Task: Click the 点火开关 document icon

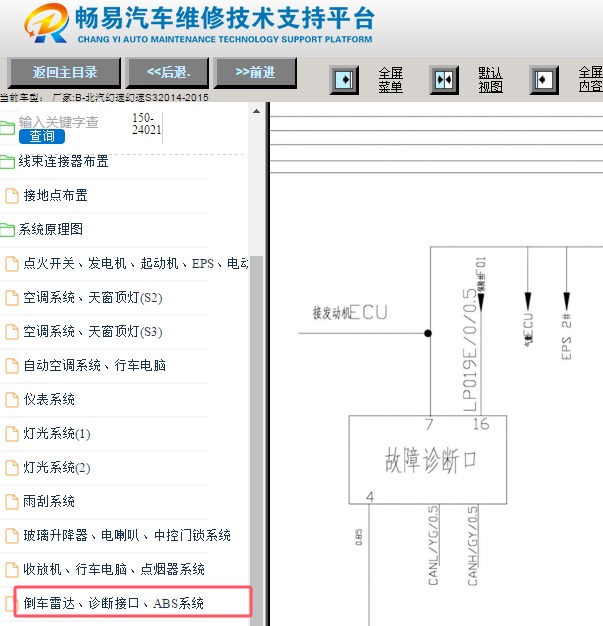Action: pos(12,264)
